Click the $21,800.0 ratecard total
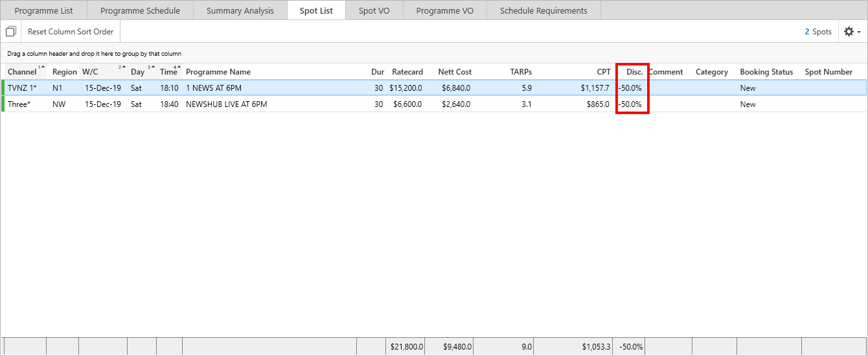Screen dimensions: 868x356 407,347
